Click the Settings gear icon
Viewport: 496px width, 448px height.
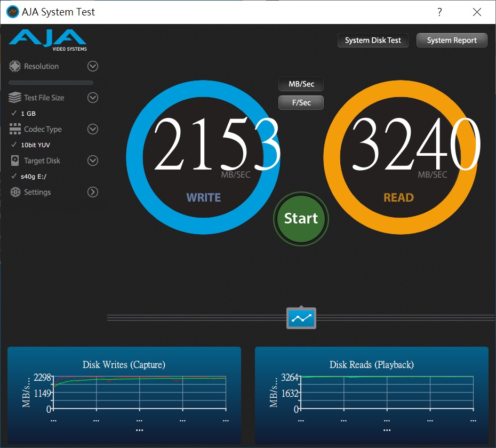point(15,192)
